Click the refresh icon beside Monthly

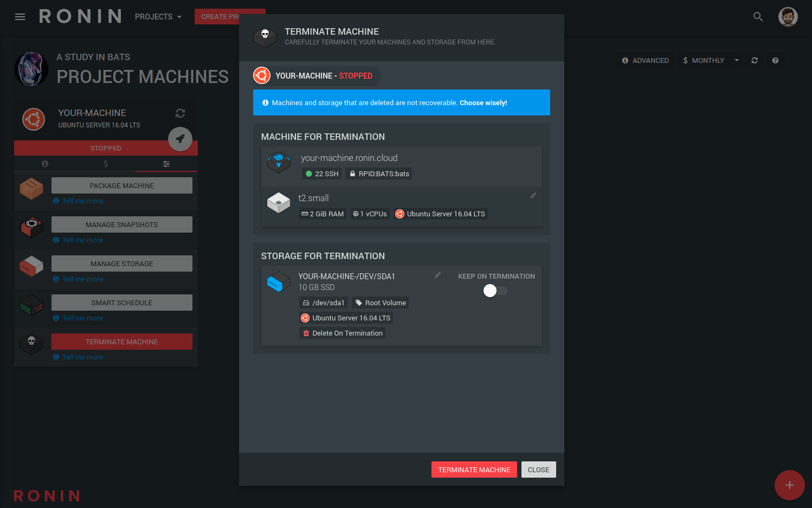(755, 60)
